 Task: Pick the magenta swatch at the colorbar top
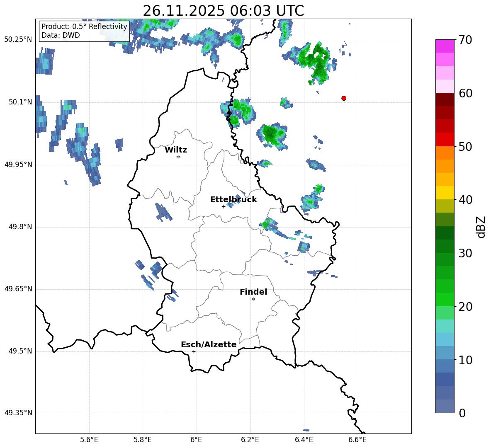[x=445, y=46]
